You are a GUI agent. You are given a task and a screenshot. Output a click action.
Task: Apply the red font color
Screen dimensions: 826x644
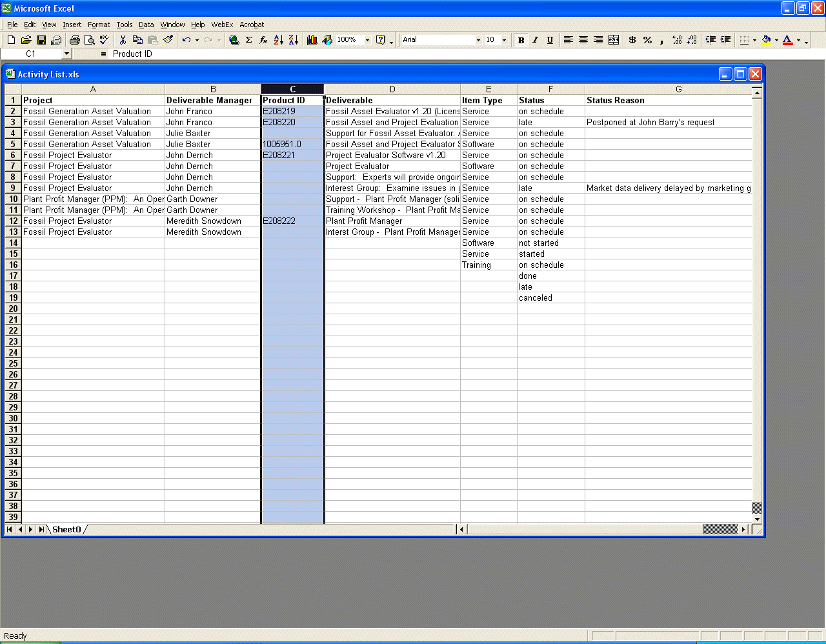pos(788,40)
